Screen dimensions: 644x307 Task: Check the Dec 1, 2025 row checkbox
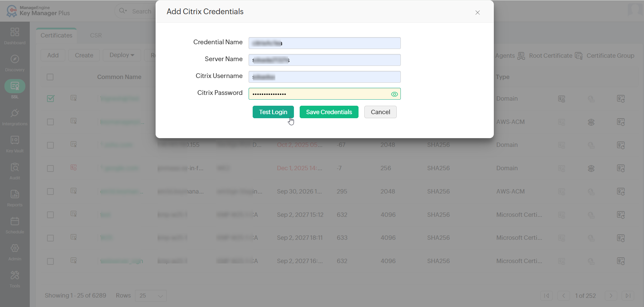tap(50, 169)
